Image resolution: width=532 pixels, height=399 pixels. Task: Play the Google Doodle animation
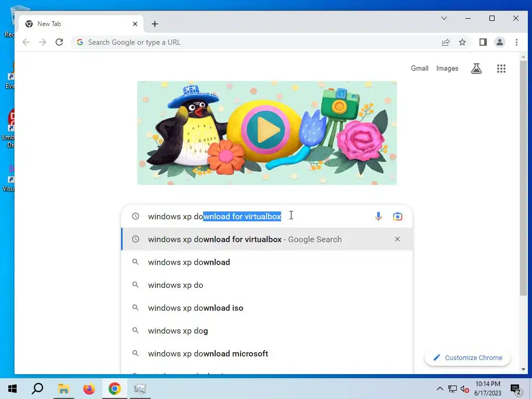[x=265, y=129]
